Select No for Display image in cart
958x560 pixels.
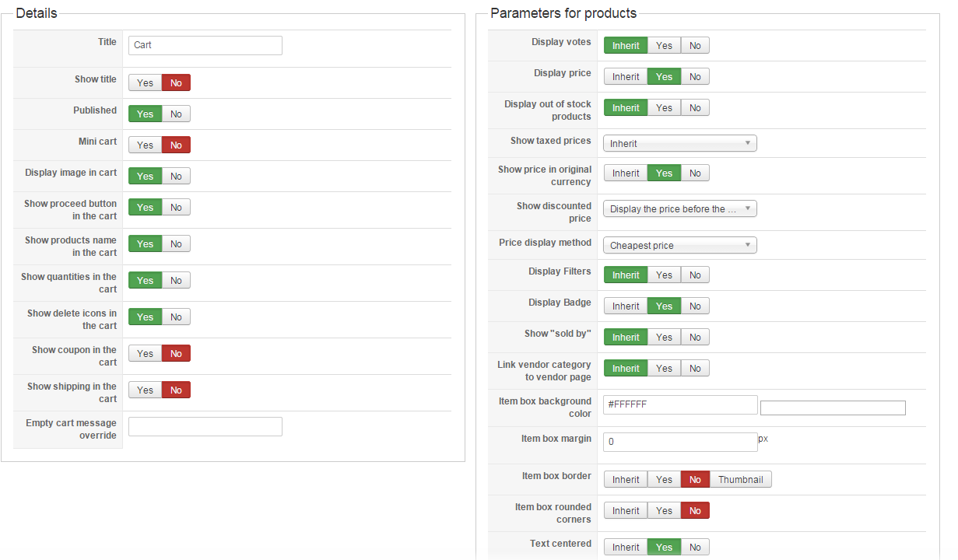176,176
